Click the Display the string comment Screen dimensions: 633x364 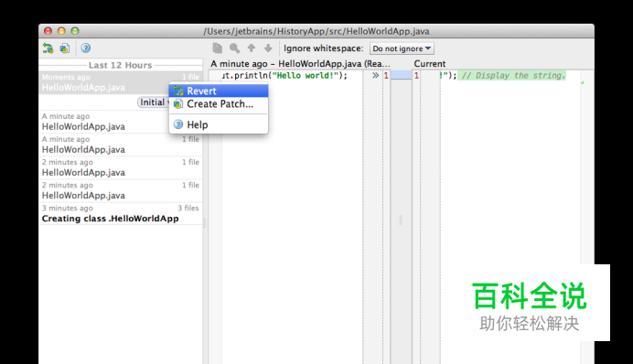click(513, 76)
